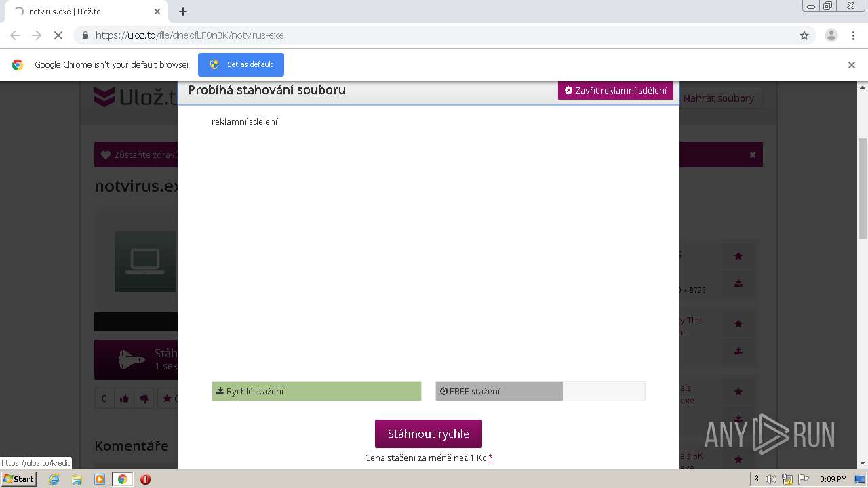The image size is (868, 488).
Task: Open the Chrome profile avatar menu
Action: [831, 35]
